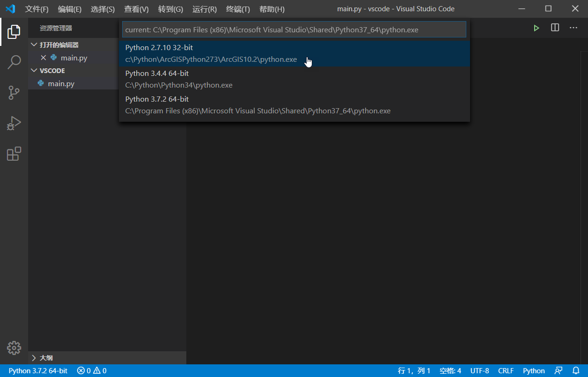Open the 查看(V) menu
Image resolution: width=588 pixels, height=377 pixels.
click(136, 9)
